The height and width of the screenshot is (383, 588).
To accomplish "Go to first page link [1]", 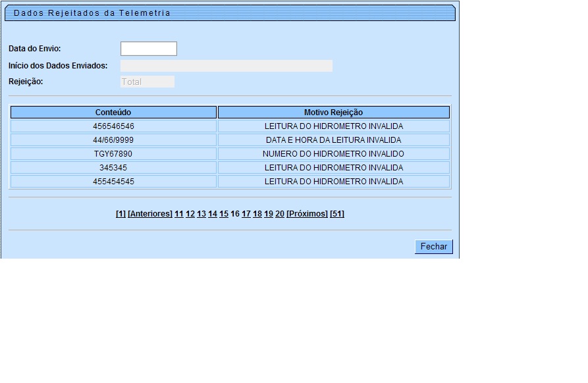I will tap(120, 214).
